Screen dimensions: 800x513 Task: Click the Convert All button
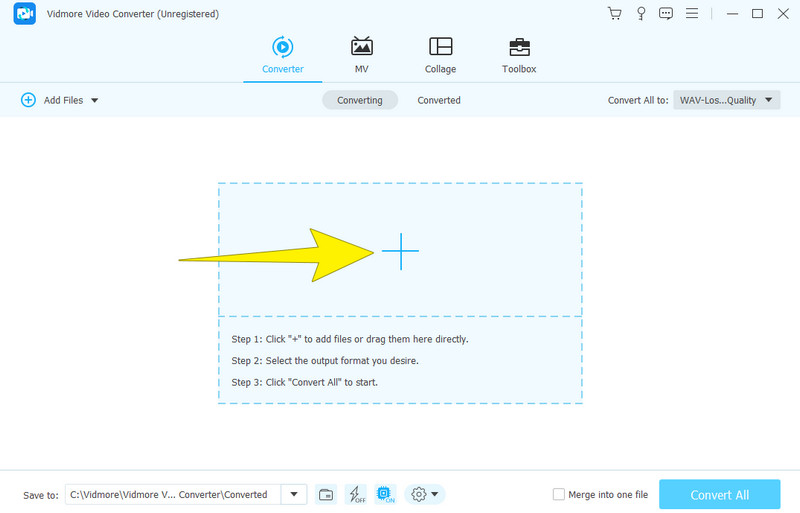(x=719, y=494)
